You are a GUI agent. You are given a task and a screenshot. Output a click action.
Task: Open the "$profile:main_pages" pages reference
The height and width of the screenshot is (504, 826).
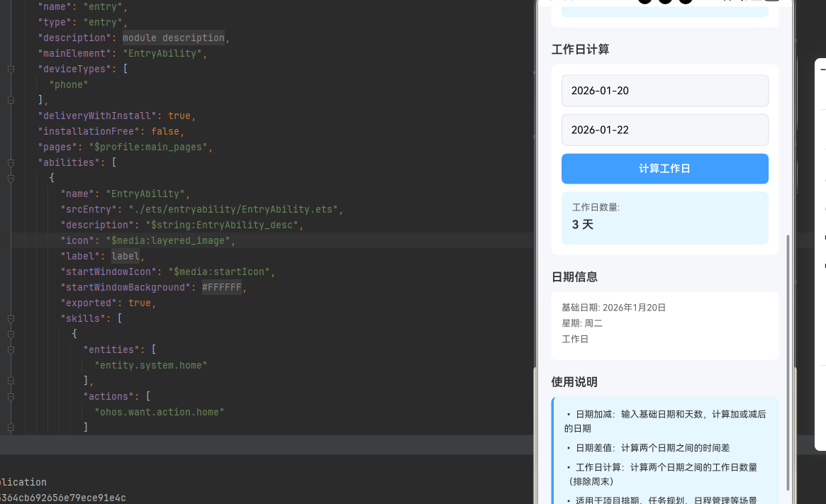(x=150, y=147)
